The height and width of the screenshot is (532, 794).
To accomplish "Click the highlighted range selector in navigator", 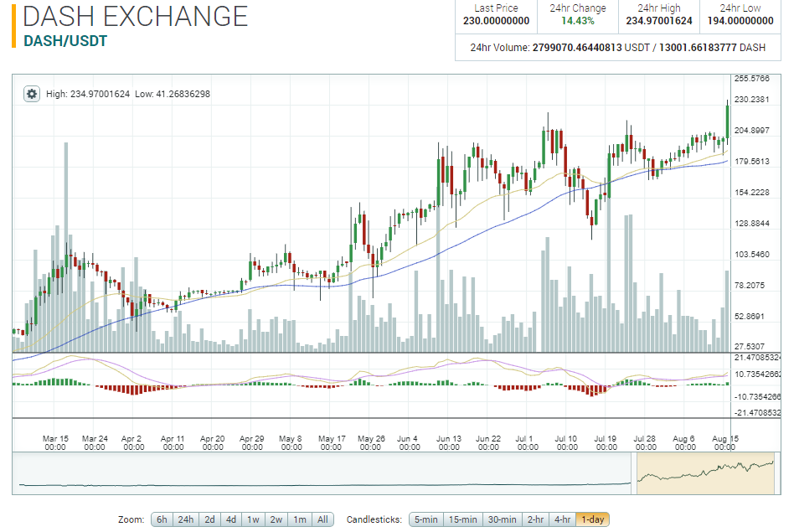I will click(705, 473).
